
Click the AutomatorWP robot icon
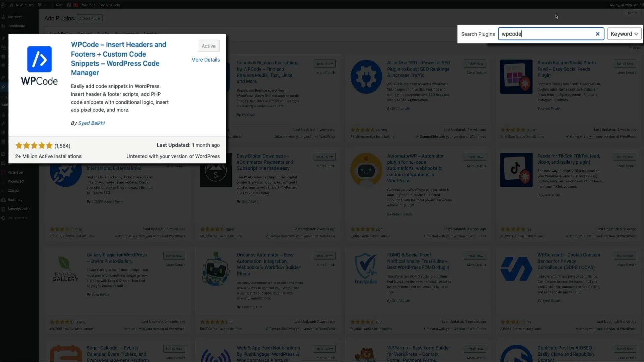[366, 170]
